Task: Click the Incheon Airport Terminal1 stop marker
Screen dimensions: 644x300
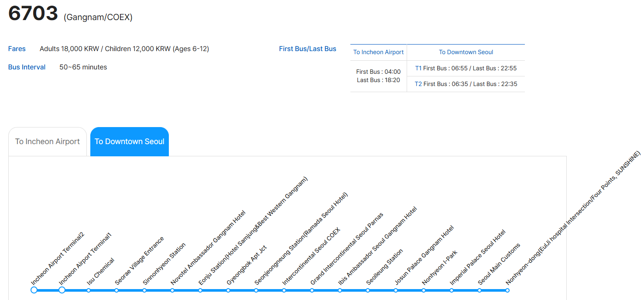Action: (62, 290)
